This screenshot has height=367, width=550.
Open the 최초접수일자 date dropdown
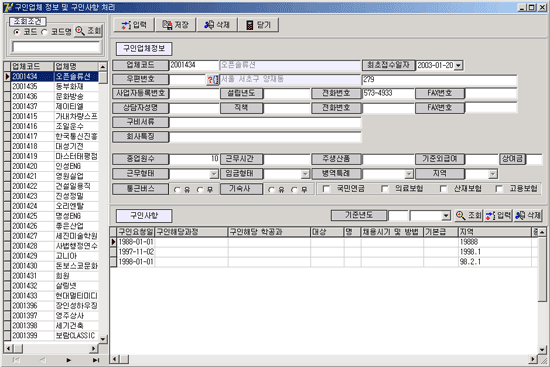pos(458,66)
